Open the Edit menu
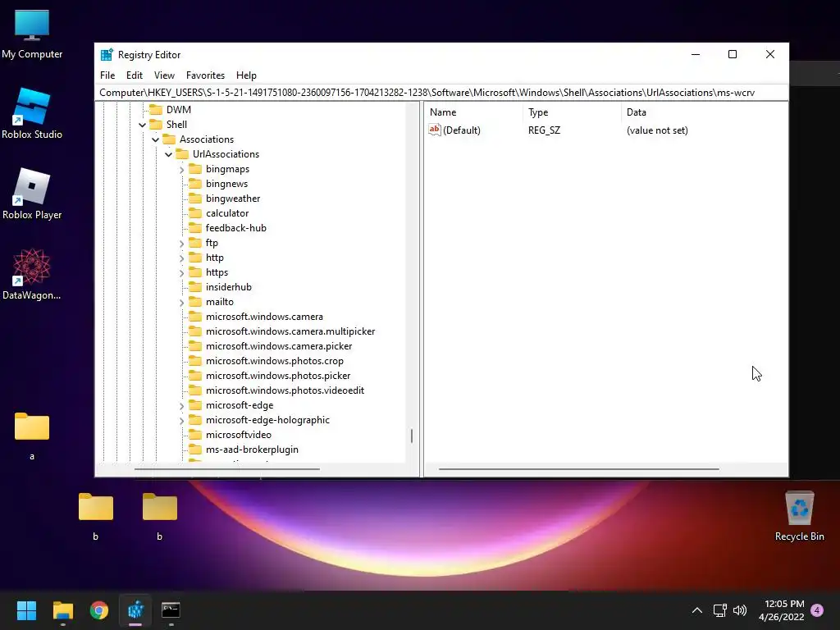 tap(135, 75)
